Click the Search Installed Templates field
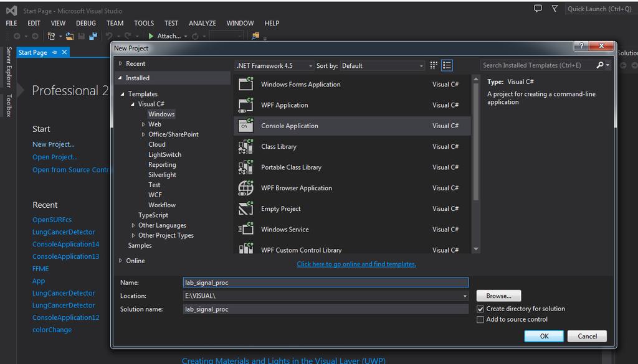This screenshot has height=364, width=638. [x=538, y=65]
